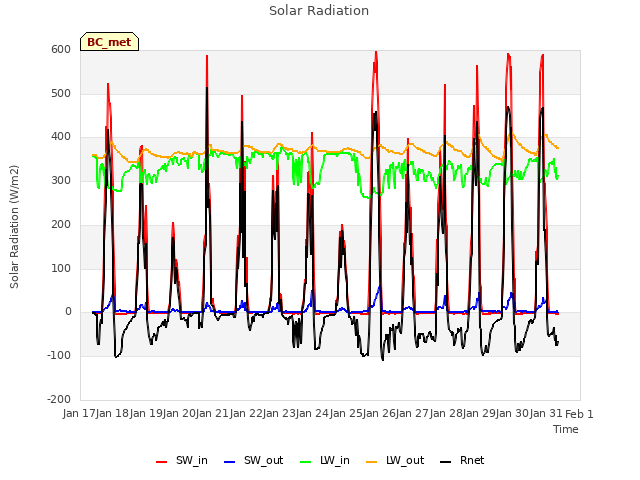Click the Jan 24 x-axis label
Screen dimensions: 640x480
312,414
